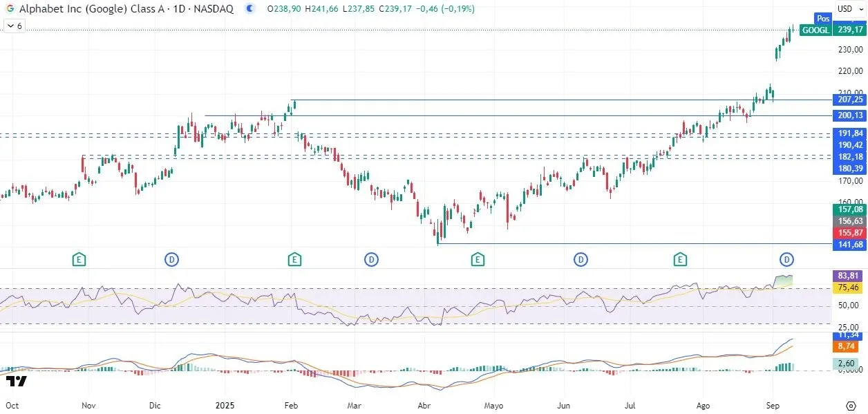Click the purple RSI value 83,81 label

[849, 276]
